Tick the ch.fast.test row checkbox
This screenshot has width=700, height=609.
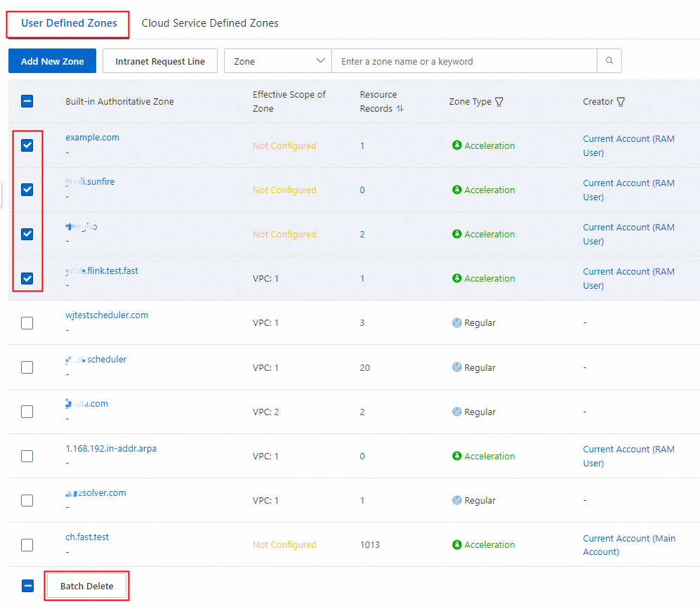click(x=27, y=545)
